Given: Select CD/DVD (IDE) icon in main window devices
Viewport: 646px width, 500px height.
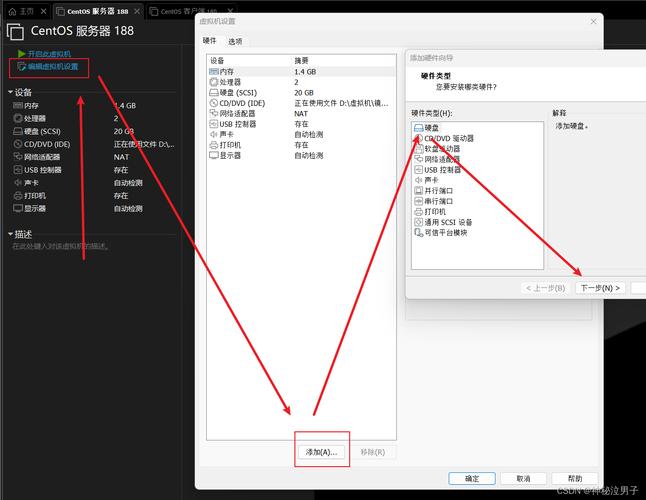Looking at the screenshot, I should 18,144.
